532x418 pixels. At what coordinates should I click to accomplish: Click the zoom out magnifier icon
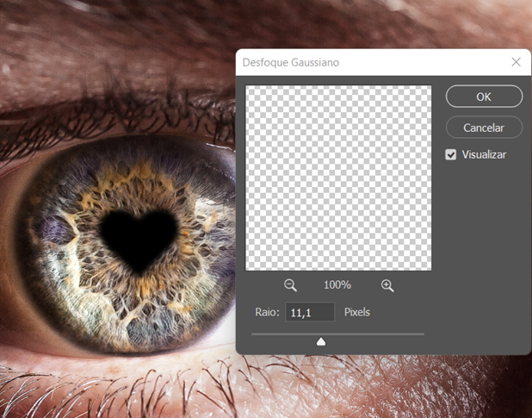pyautogui.click(x=290, y=285)
